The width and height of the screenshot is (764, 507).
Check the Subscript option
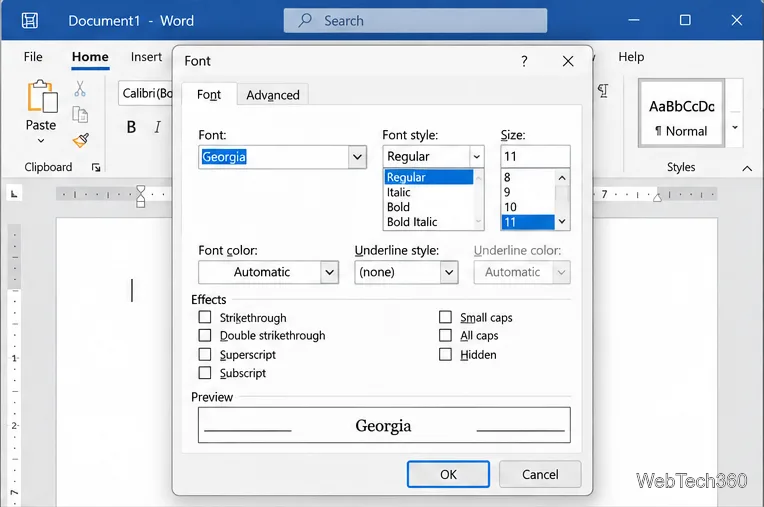tap(205, 373)
